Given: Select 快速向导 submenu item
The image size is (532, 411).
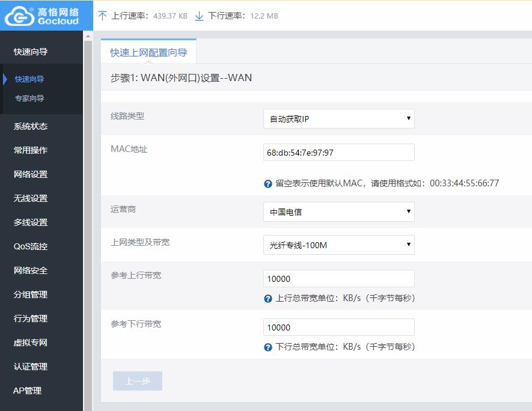Looking at the screenshot, I should (x=29, y=79).
